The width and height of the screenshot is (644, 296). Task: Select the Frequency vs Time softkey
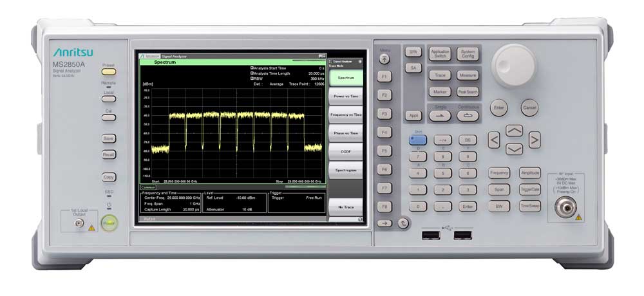click(x=346, y=115)
